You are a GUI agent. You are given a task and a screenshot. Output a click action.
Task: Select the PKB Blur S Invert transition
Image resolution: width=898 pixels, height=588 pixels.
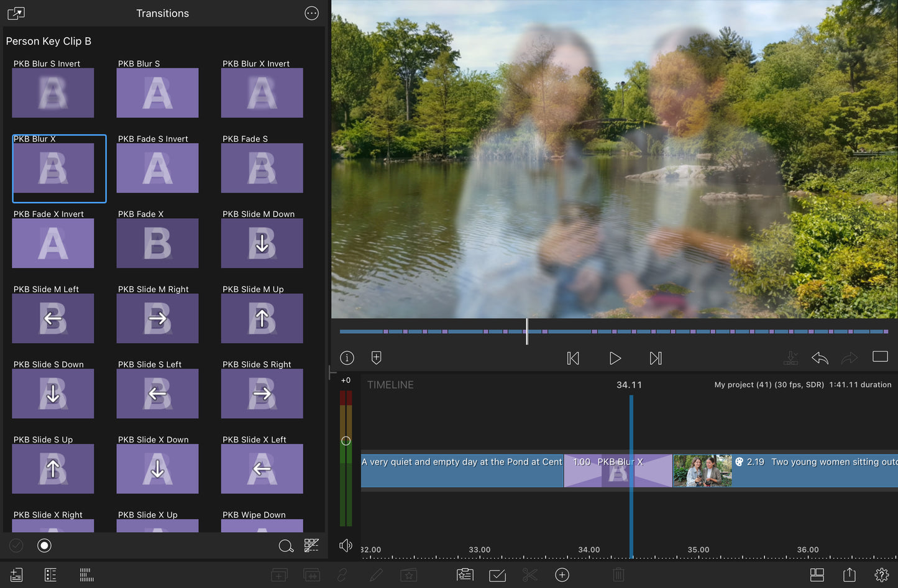click(53, 93)
